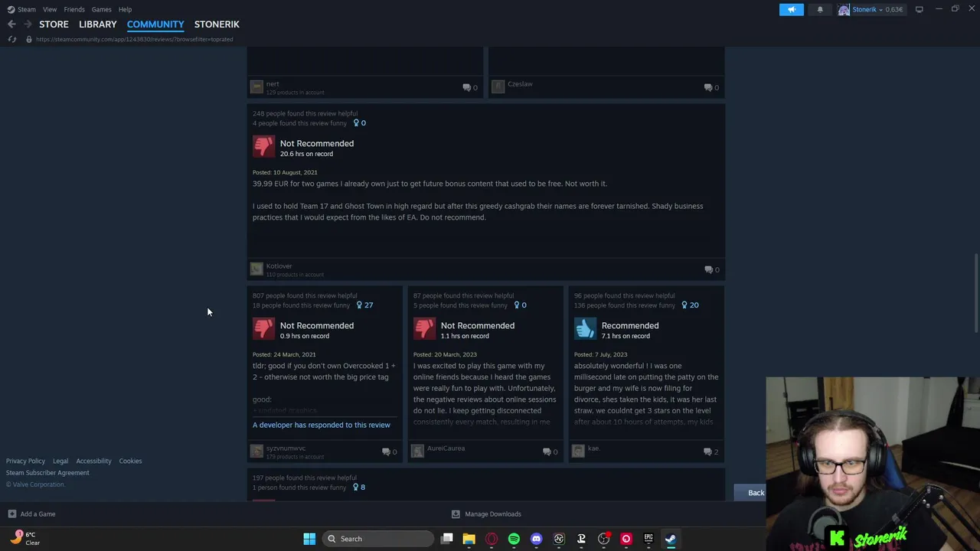980x551 pixels.
Task: Open Manage Downloads
Action: click(486, 514)
